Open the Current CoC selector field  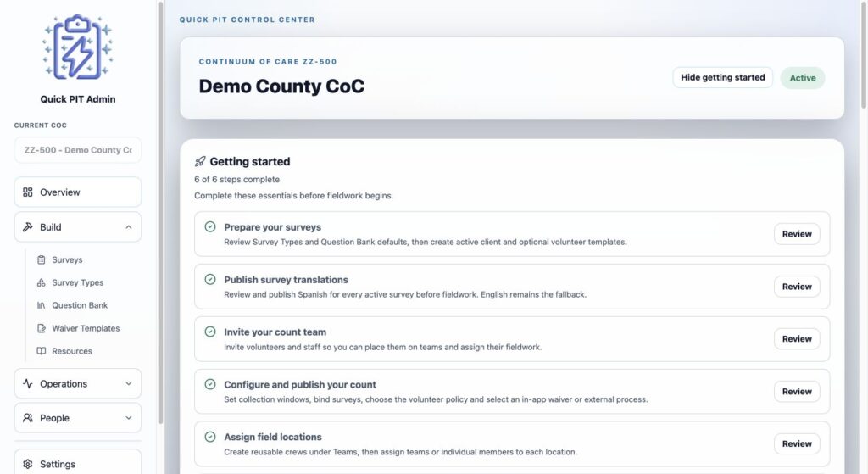pyautogui.click(x=77, y=150)
